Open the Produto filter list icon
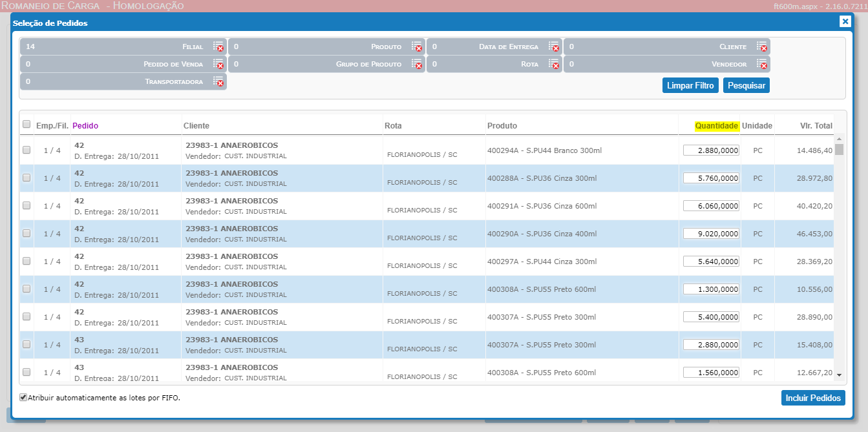 pyautogui.click(x=417, y=46)
